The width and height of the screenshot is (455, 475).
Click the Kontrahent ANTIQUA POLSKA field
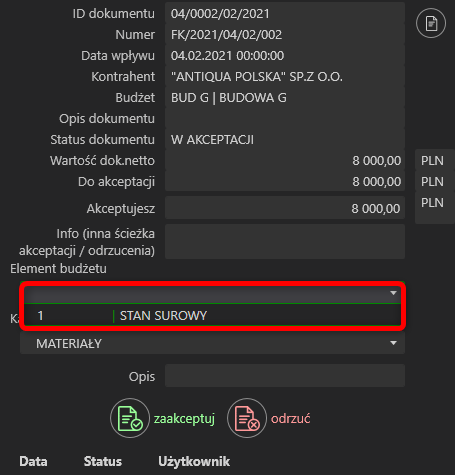click(285, 77)
